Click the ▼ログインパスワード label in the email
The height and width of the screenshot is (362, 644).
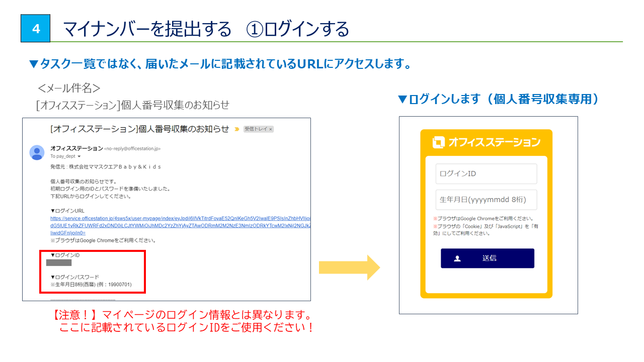point(74,277)
